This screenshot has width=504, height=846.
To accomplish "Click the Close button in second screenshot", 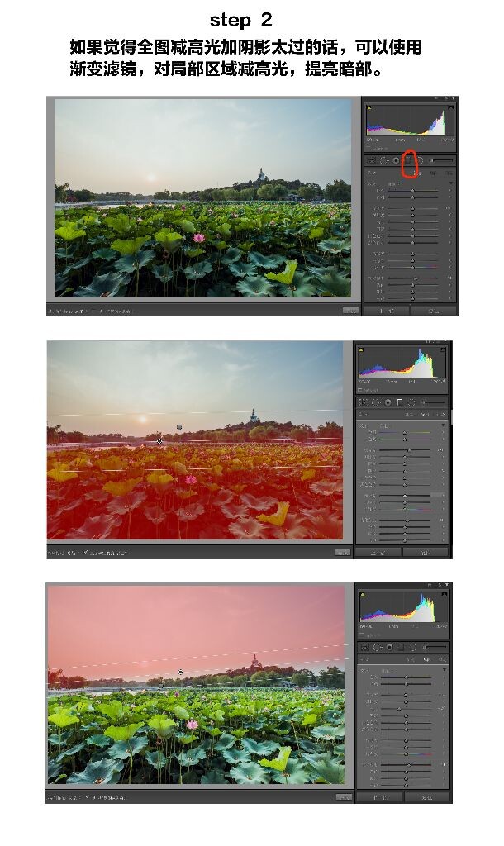I will [426, 553].
